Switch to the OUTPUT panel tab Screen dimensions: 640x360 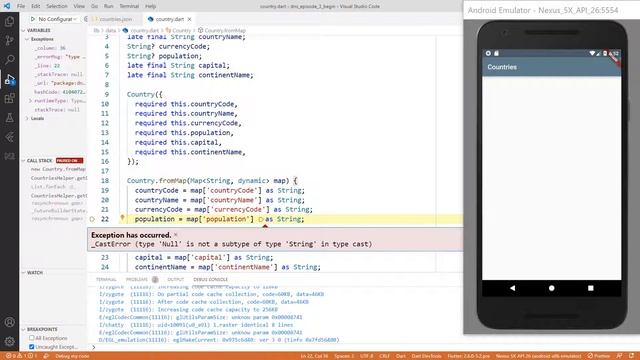click(176, 280)
